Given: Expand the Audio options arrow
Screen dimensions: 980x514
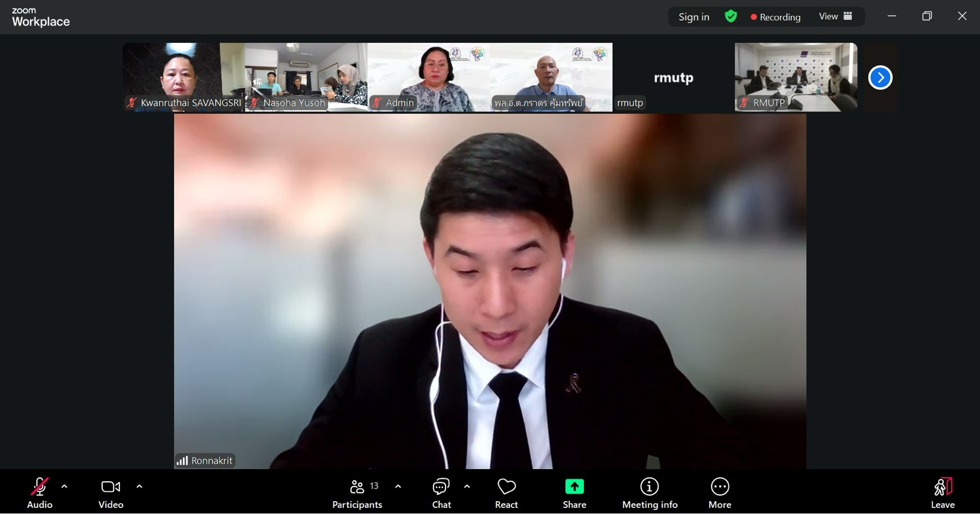Looking at the screenshot, I should coord(64,487).
